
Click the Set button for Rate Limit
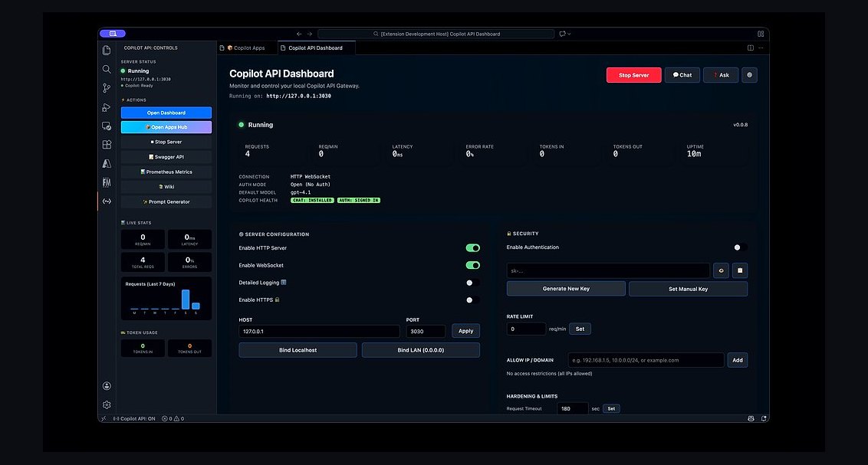point(580,329)
